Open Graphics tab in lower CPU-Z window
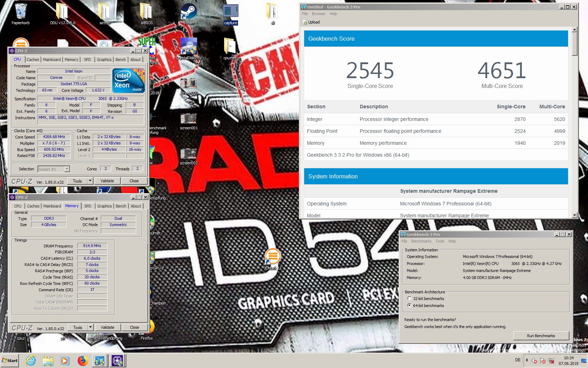Viewport: 588px width, 368px height. click(105, 206)
